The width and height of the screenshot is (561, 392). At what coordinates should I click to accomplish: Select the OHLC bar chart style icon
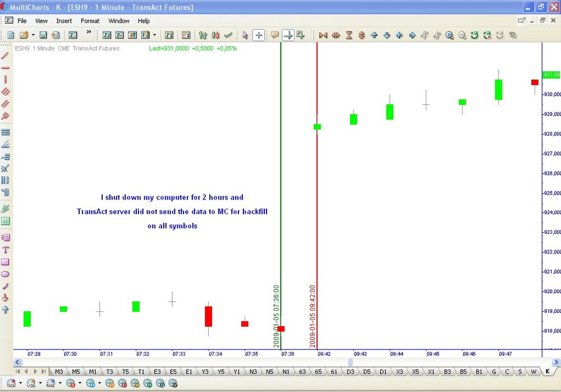[x=203, y=35]
